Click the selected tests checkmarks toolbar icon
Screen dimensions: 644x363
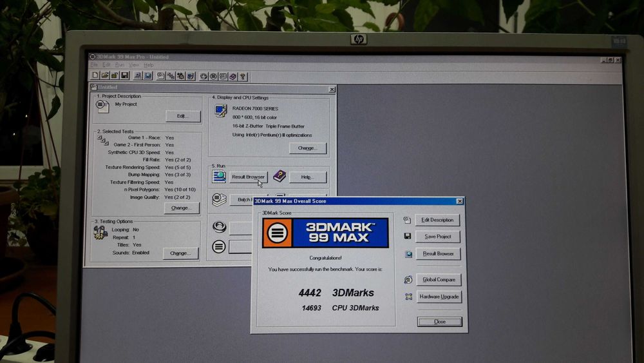point(171,76)
